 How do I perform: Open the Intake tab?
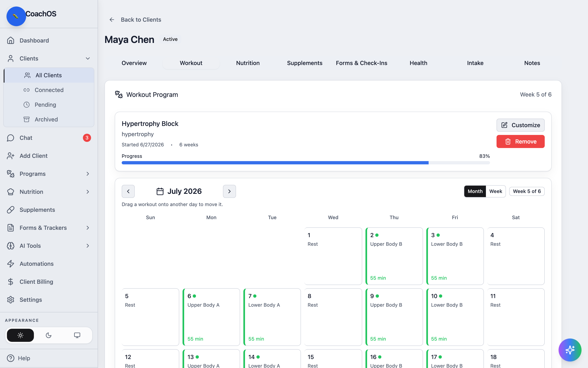tap(475, 63)
